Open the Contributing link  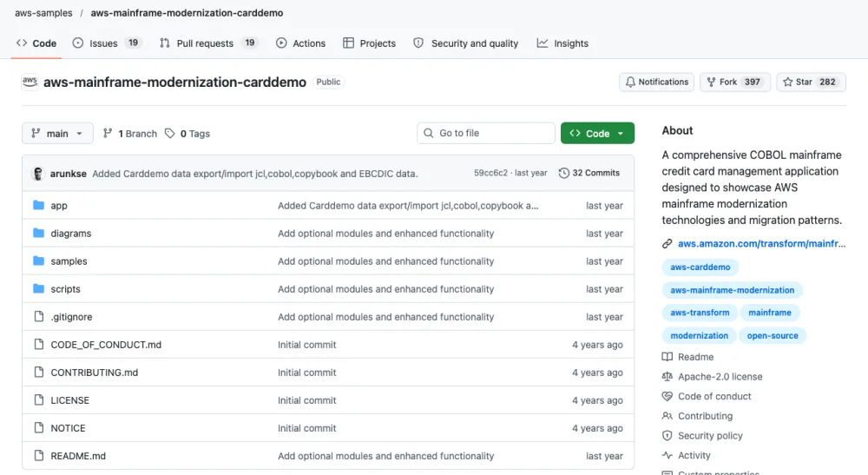(698, 416)
